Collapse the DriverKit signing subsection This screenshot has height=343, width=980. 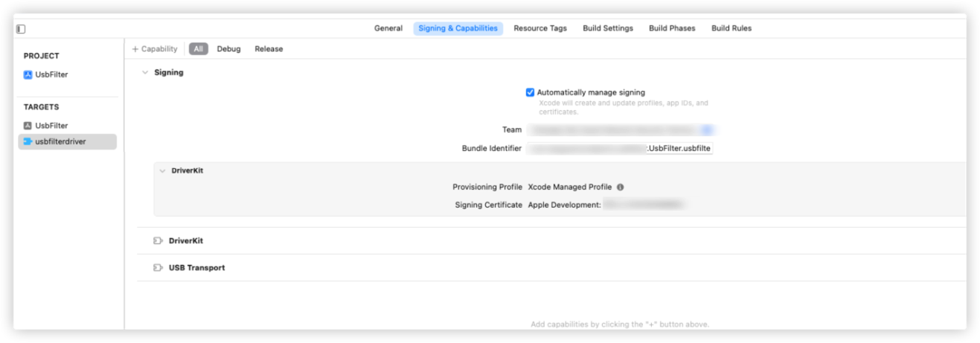point(162,170)
